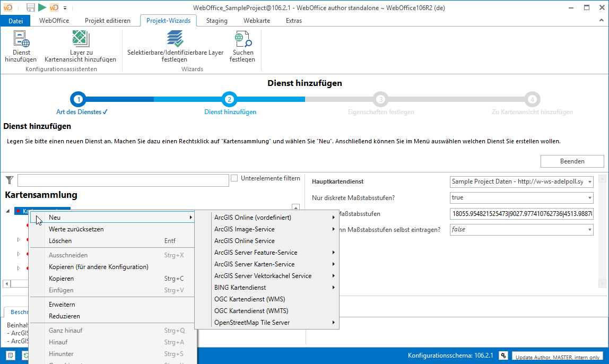Open the Hauptkartendienst dropdown
The image size is (609, 364).
click(589, 182)
